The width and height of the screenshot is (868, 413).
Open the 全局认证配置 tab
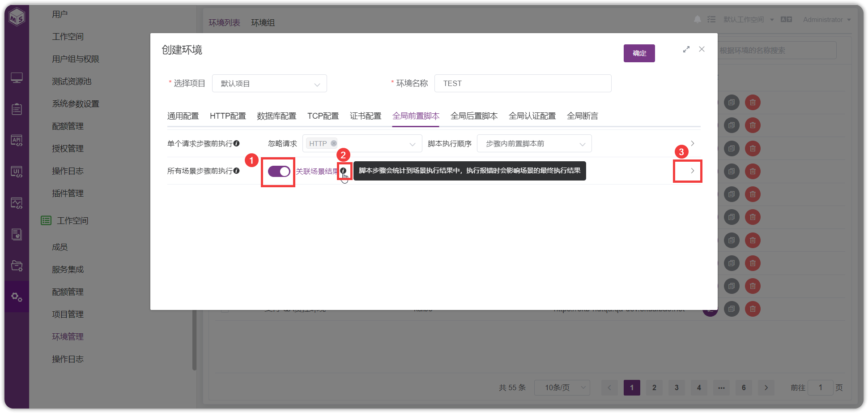(532, 116)
